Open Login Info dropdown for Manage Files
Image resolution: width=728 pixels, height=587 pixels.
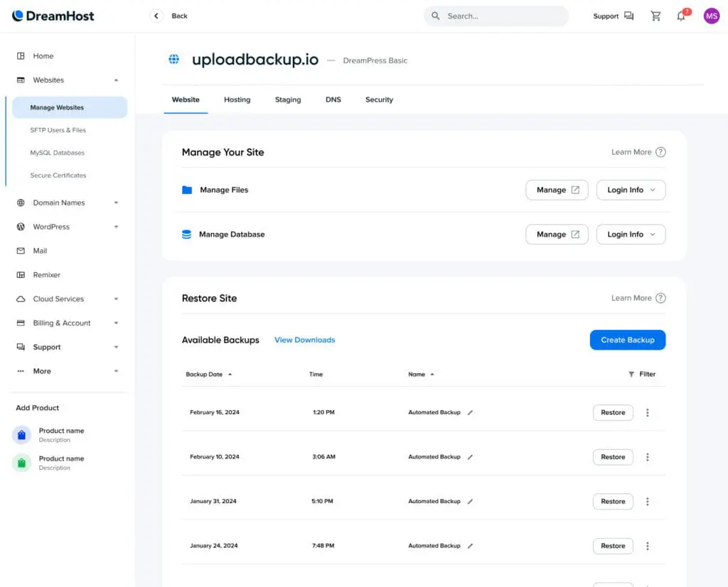(x=631, y=190)
